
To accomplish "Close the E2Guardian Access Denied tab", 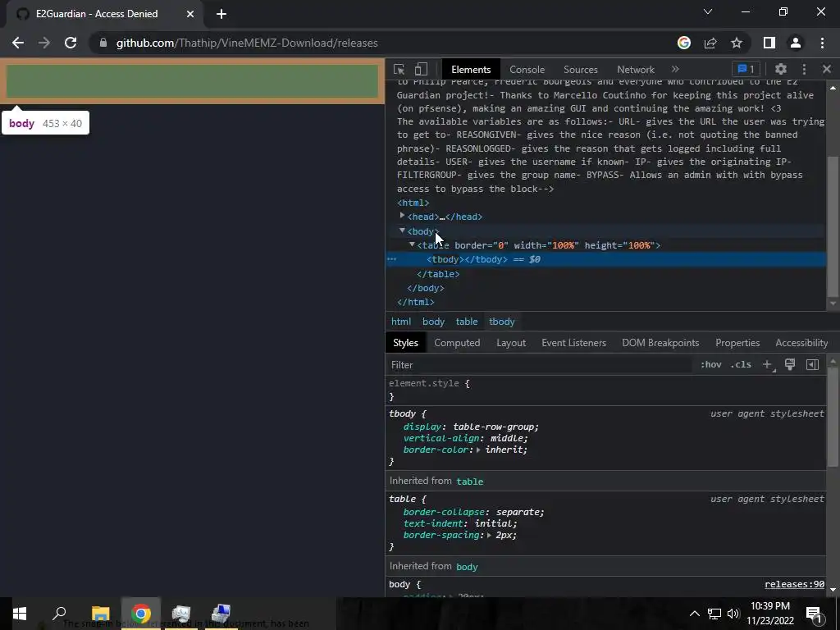I will [x=190, y=14].
